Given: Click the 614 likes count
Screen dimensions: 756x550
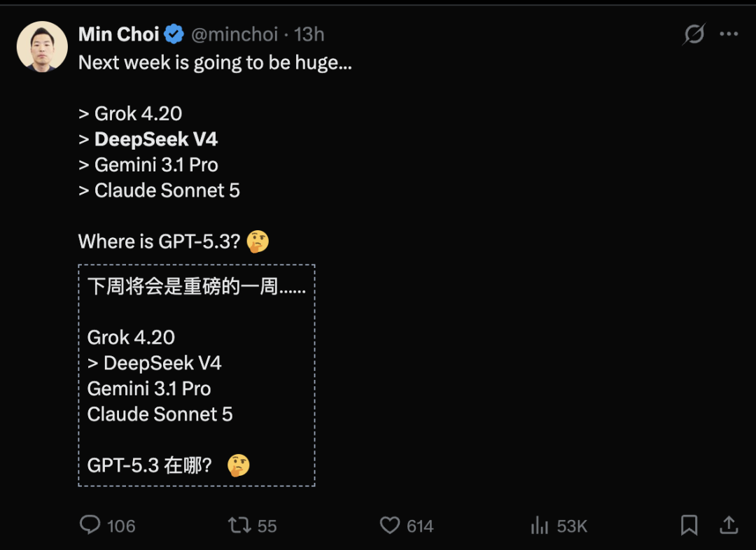Looking at the screenshot, I should 420,526.
